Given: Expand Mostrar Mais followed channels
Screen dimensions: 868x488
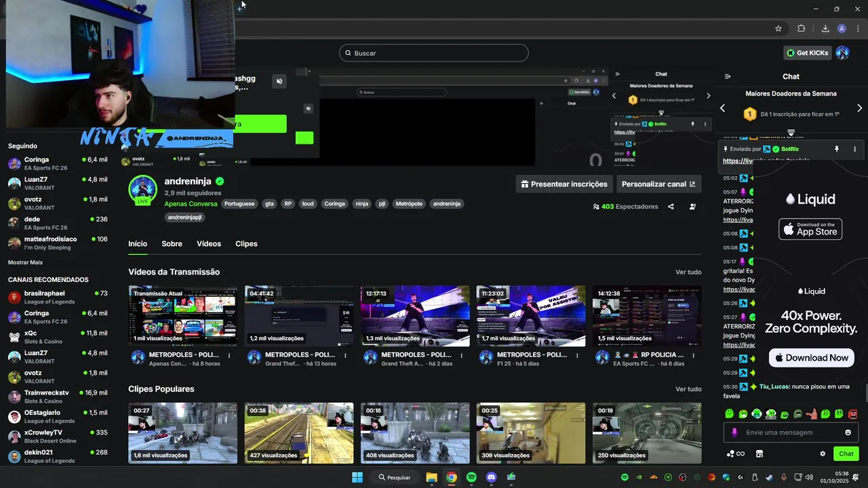Looking at the screenshot, I should pos(25,262).
